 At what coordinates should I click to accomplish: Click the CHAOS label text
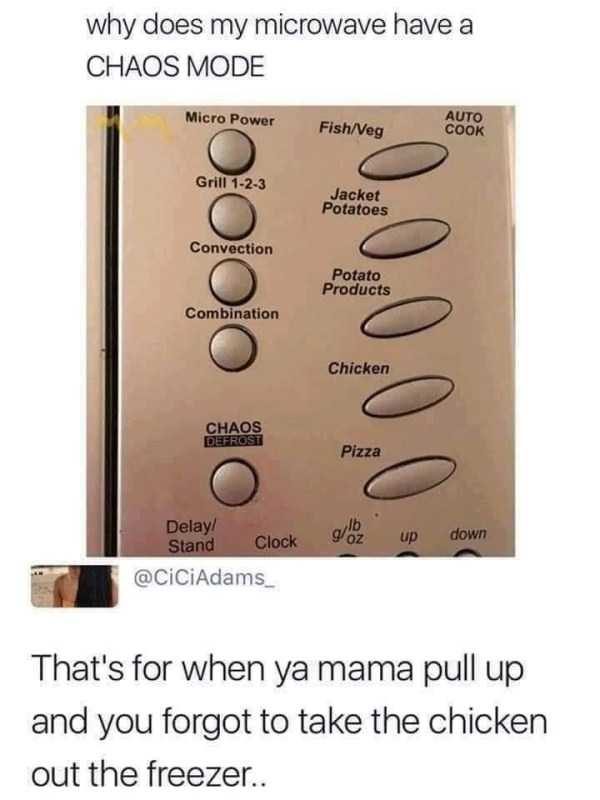click(233, 427)
